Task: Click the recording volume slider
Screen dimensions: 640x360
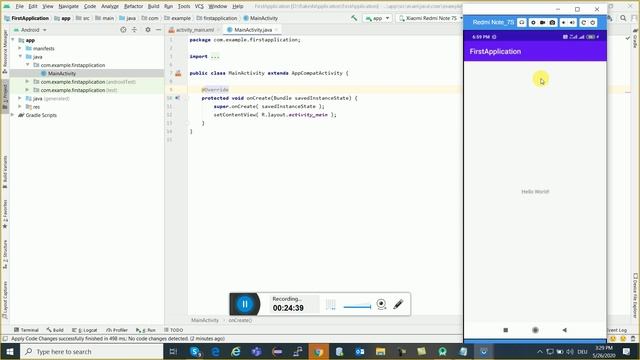Action: 357,307
